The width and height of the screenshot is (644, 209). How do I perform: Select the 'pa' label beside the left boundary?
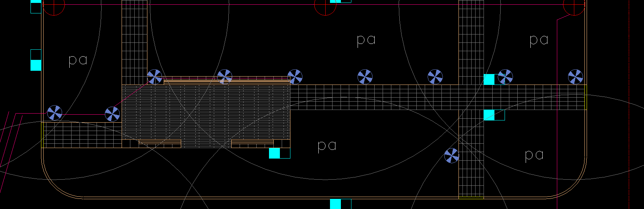tap(78, 61)
